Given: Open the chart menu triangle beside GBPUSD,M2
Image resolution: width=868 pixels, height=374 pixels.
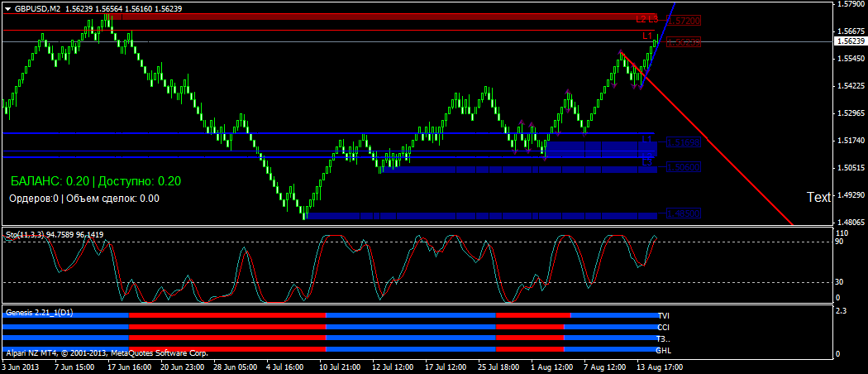Looking at the screenshot, I should (8, 8).
